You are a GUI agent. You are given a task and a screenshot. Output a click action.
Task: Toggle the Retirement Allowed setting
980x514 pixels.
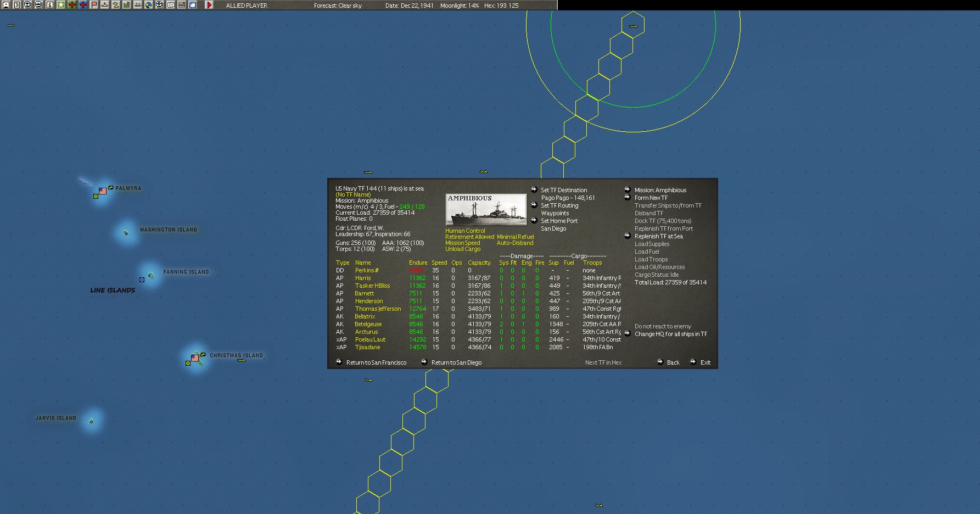click(x=469, y=237)
